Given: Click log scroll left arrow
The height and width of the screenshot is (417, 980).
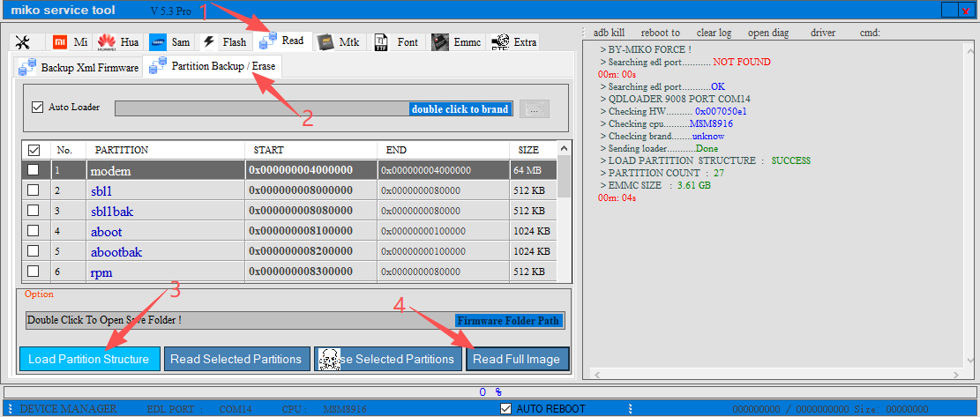Looking at the screenshot, I should [597, 374].
